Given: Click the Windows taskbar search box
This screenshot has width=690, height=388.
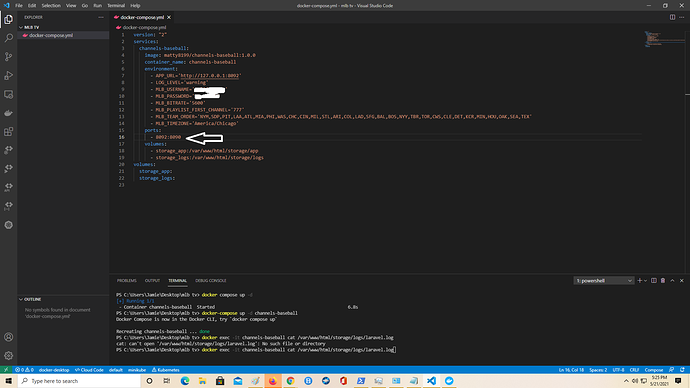Looking at the screenshot, I should (79, 381).
